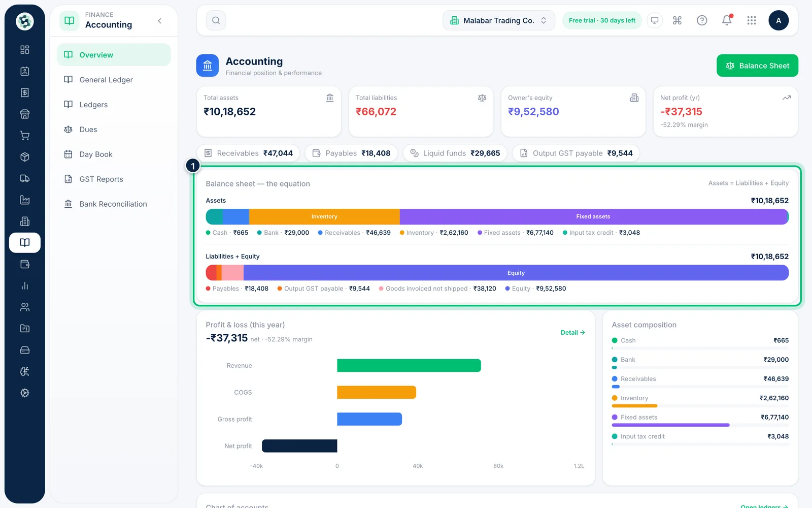Image resolution: width=812 pixels, height=508 pixels.
Task: Open the shopping cart icon in rail
Action: click(25, 136)
